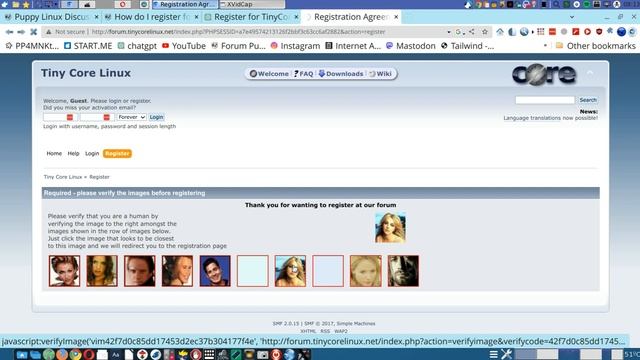Viewport: 640px width, 360px height.
Task: Open the blue globe extension icon
Action: (621, 32)
